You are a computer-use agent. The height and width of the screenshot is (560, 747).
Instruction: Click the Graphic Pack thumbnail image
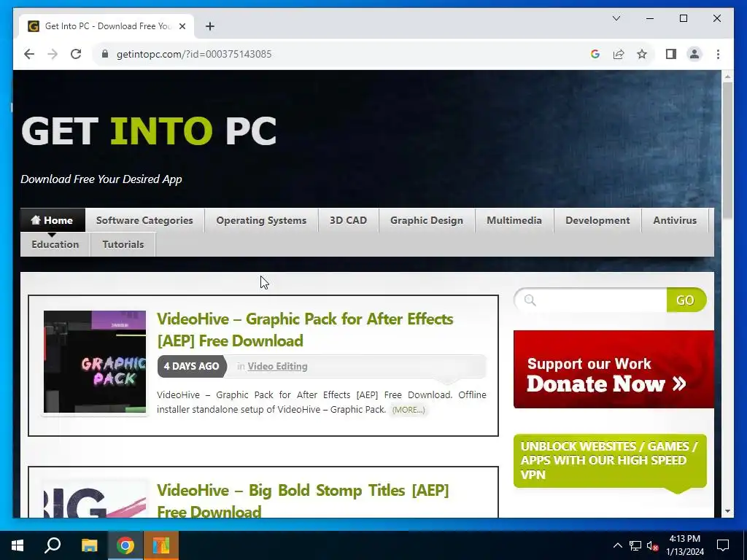click(x=95, y=362)
